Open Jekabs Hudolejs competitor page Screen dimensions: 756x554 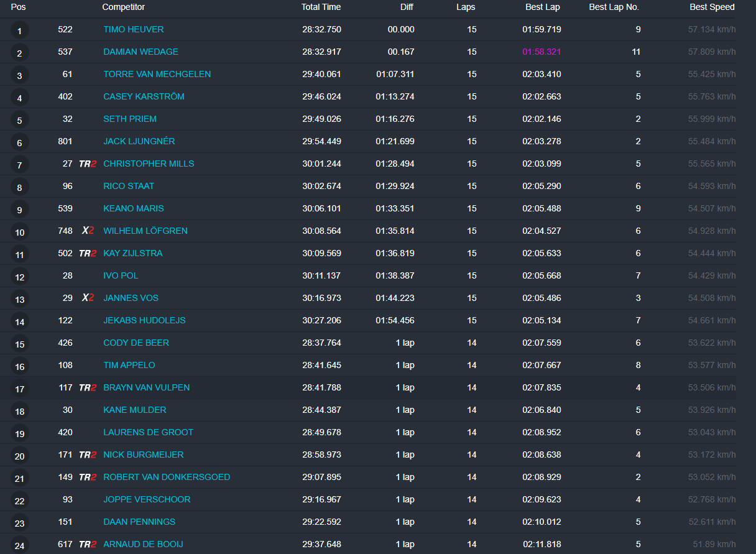[x=144, y=321]
